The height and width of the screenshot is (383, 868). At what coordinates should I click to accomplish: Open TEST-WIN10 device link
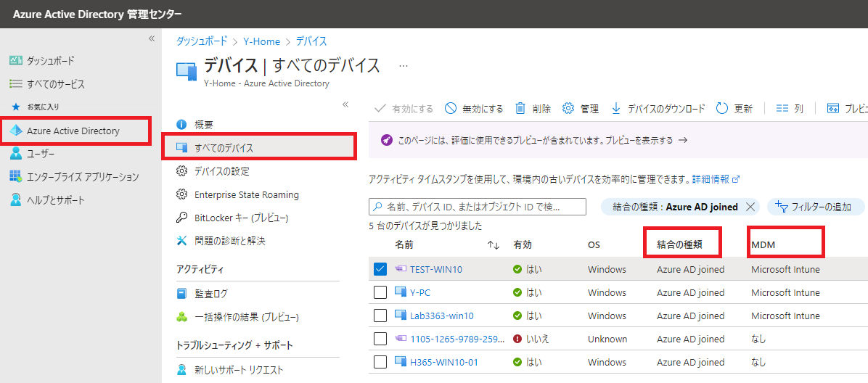pos(435,270)
